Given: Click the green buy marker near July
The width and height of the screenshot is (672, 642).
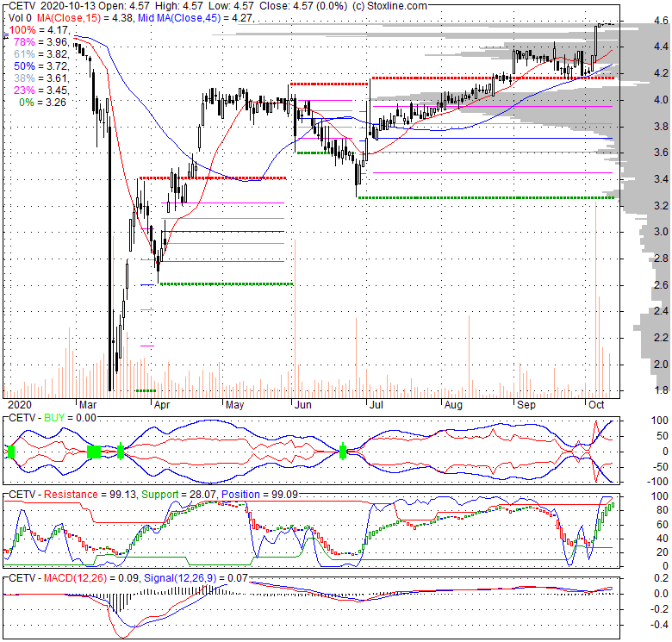Looking at the screenshot, I should point(342,452).
